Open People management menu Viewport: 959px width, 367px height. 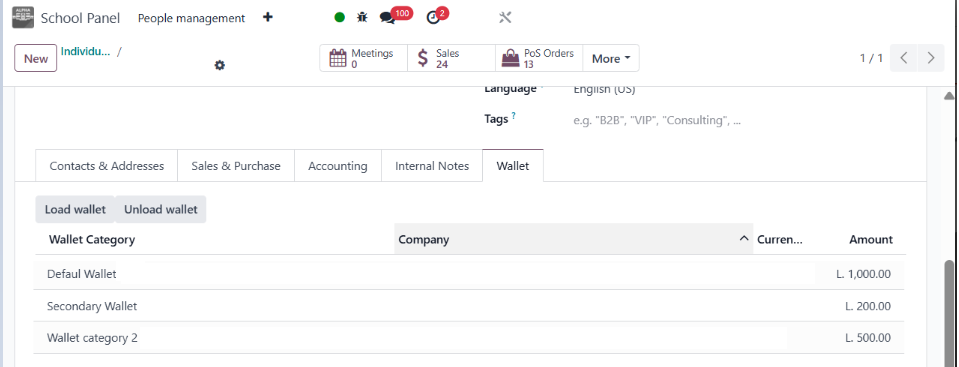191,18
